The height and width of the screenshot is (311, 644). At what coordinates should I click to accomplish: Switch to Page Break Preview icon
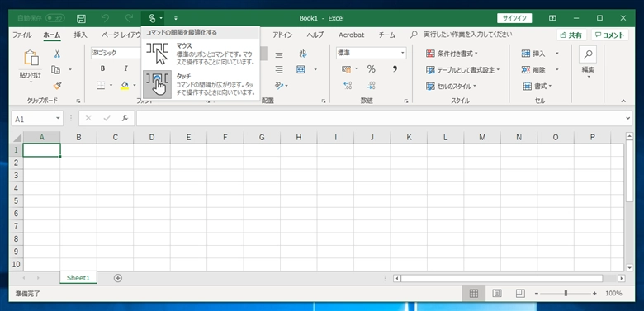pyautogui.click(x=520, y=294)
